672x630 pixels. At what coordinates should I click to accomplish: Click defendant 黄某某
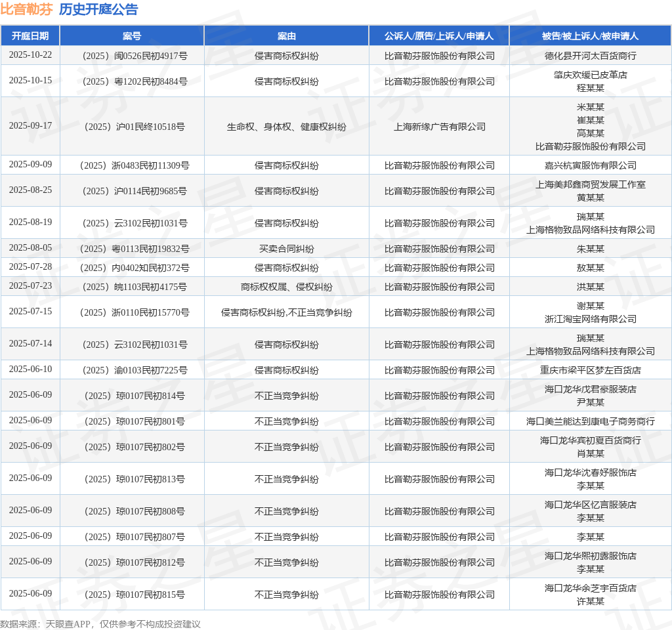click(590, 198)
